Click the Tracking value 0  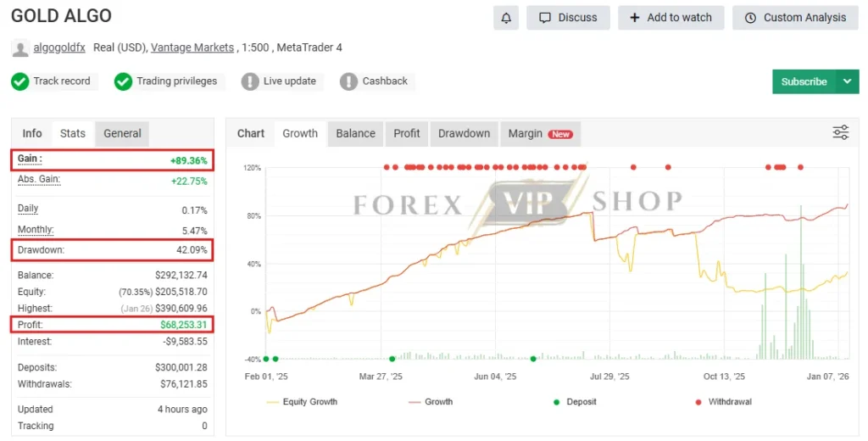204,426
